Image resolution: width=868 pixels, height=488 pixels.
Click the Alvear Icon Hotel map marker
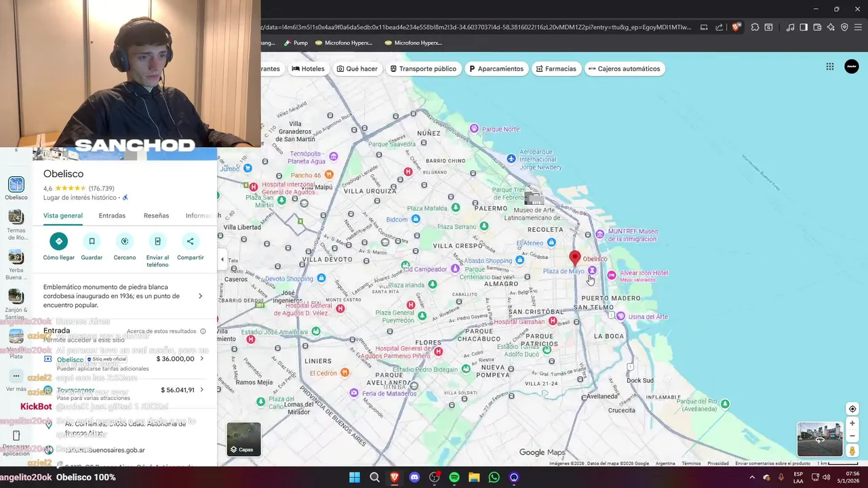(612, 274)
